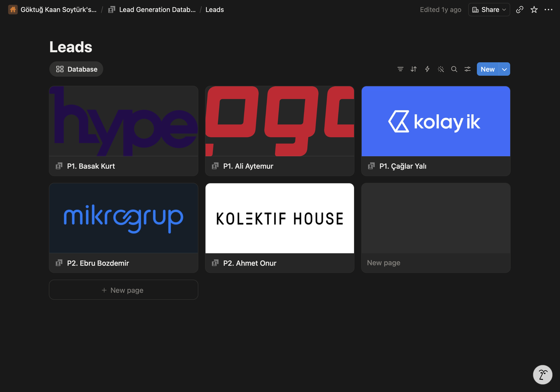Click the Leads breadcrumb item

pos(215,10)
